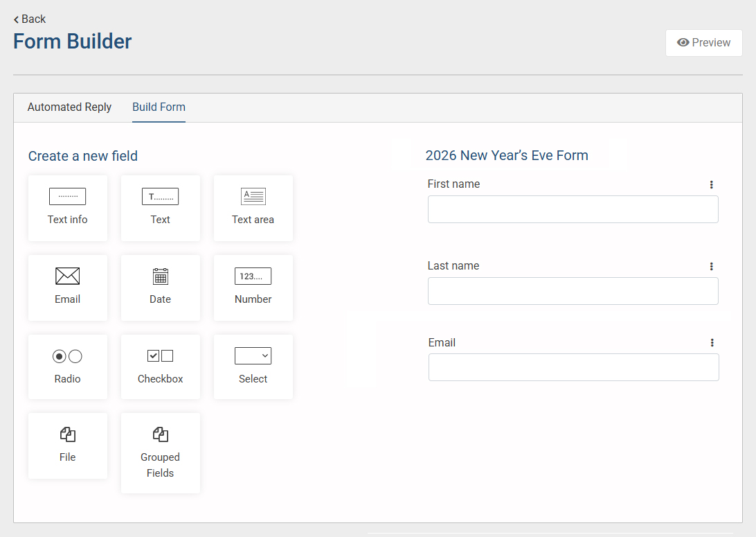Add a Number field
Screen dimensions: 756x537
click(x=253, y=288)
